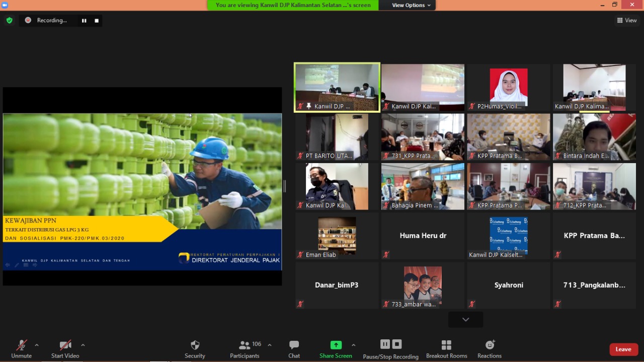This screenshot has width=644, height=362.
Task: Stop recording from top recording indicator
Action: click(97, 21)
